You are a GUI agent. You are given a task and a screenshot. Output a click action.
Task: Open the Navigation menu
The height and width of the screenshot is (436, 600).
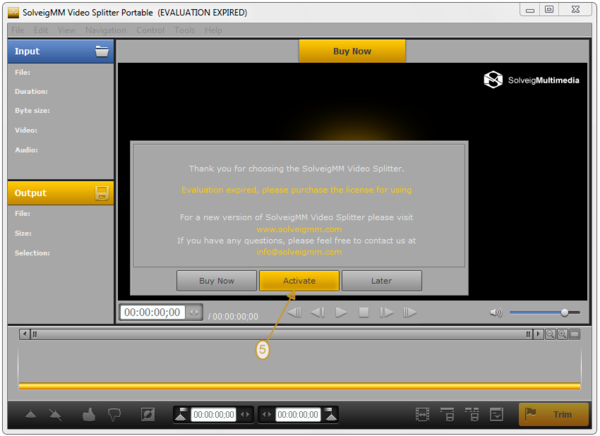coord(106,30)
